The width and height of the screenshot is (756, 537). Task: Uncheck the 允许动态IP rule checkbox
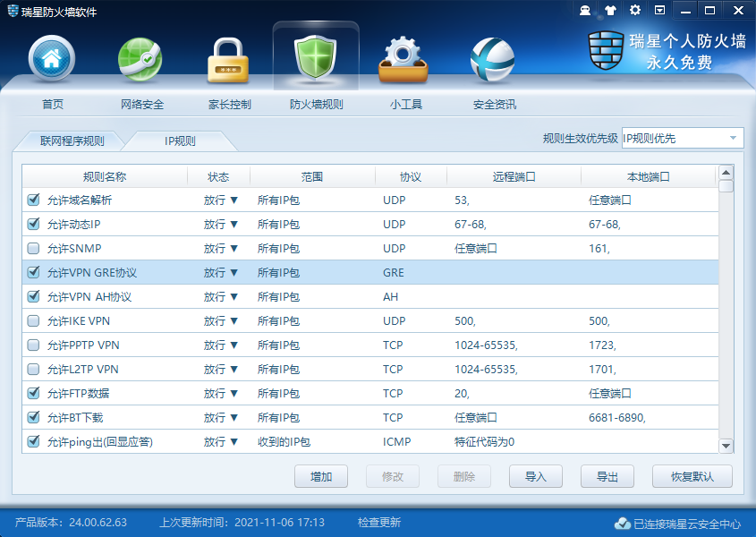pyautogui.click(x=33, y=224)
